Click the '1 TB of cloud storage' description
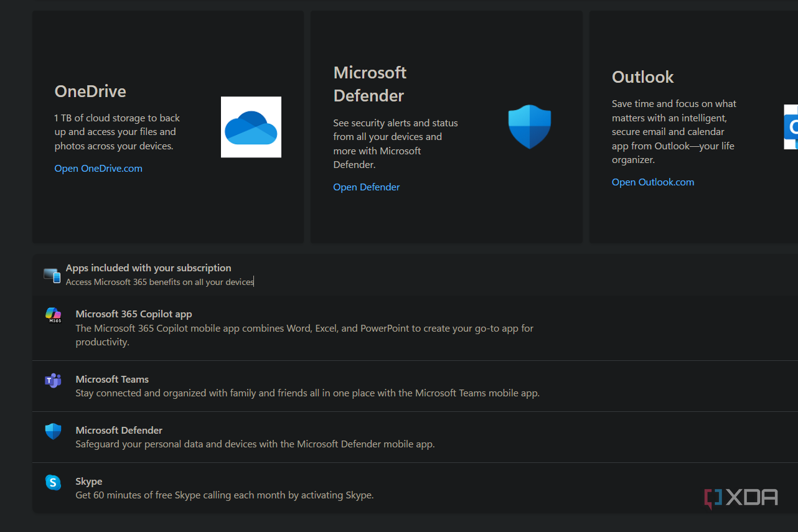The height and width of the screenshot is (532, 798). (x=117, y=132)
